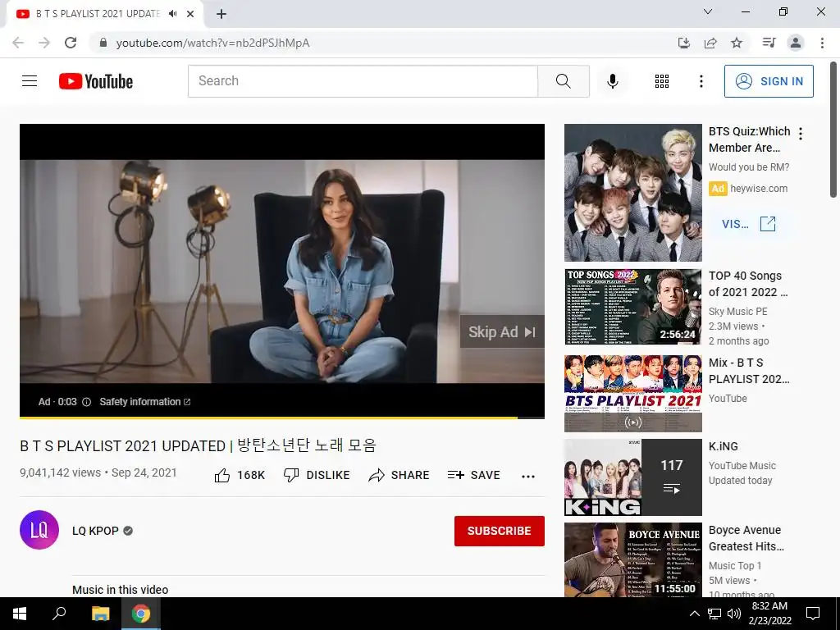Go back in the browser

18,43
